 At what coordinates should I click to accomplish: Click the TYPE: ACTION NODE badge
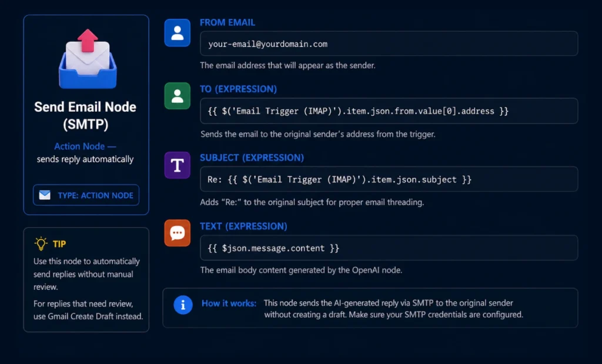pos(86,195)
